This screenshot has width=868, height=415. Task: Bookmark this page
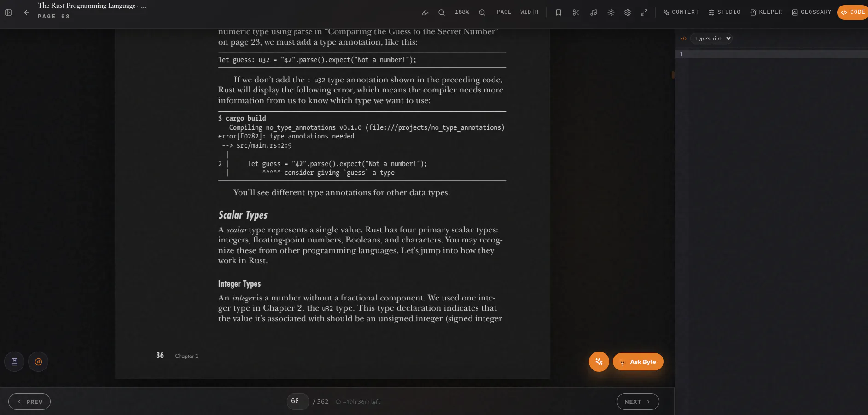pyautogui.click(x=559, y=12)
